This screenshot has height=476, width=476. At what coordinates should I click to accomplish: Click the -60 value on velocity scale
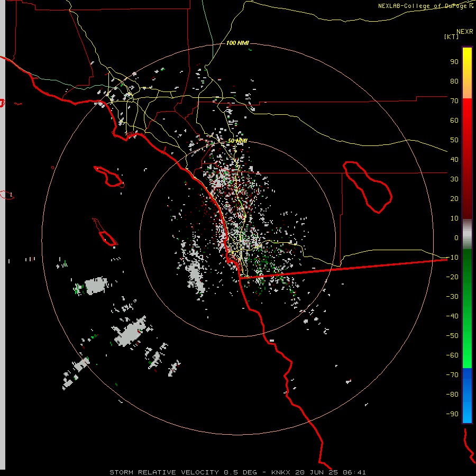coord(452,355)
